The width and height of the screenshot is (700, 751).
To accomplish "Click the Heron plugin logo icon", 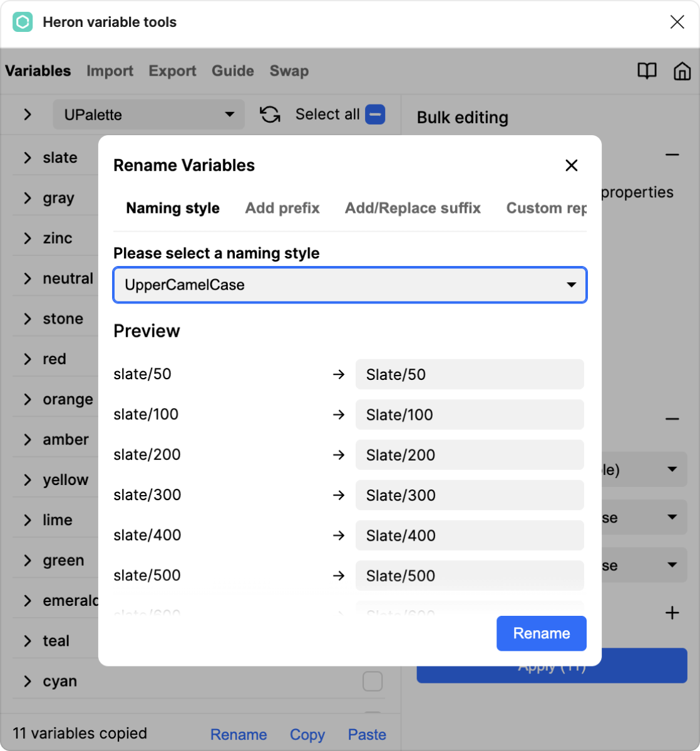I will pyautogui.click(x=23, y=23).
